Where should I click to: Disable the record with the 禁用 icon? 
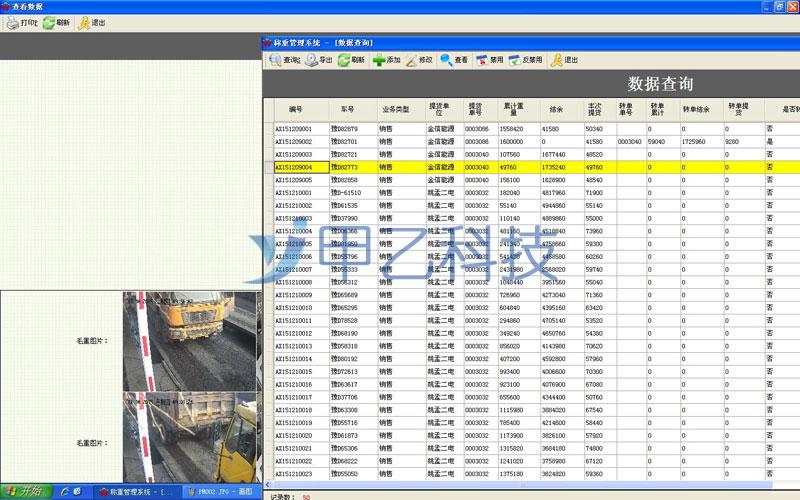(489, 60)
